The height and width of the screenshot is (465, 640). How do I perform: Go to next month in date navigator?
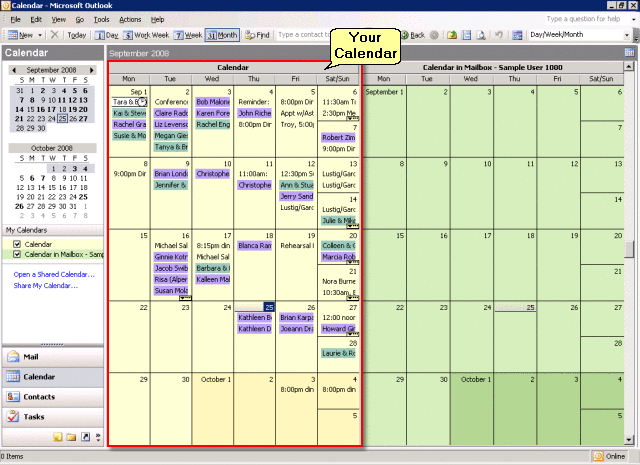[x=92, y=70]
